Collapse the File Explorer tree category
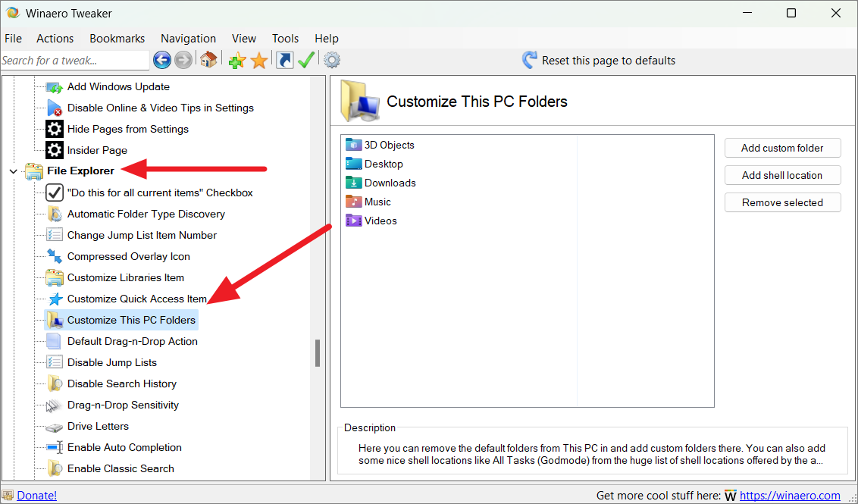The width and height of the screenshot is (858, 504). (x=14, y=171)
